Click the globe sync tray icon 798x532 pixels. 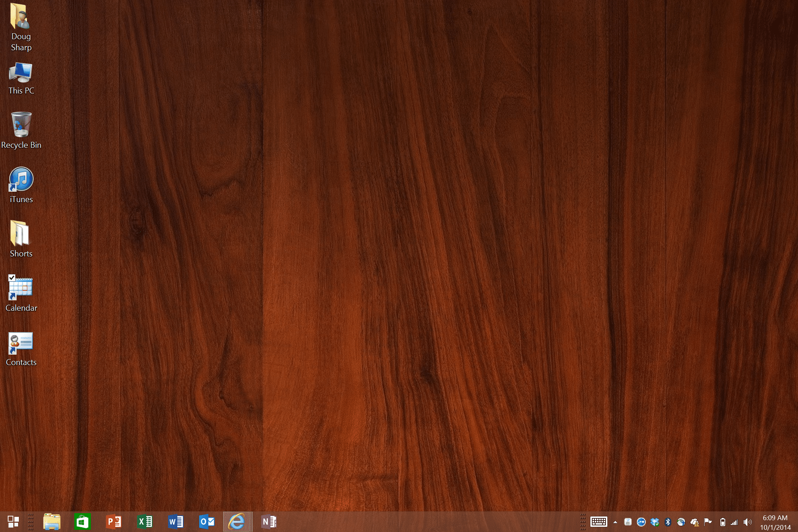click(x=681, y=522)
